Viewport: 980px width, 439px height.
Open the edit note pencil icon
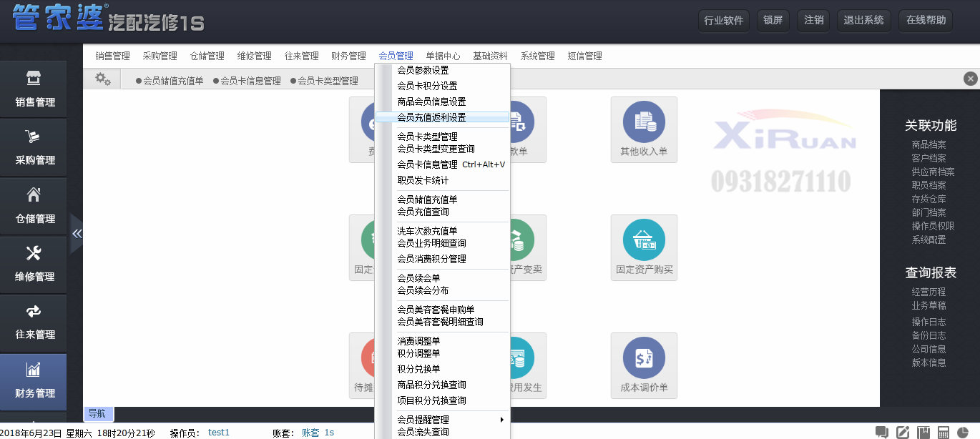pyautogui.click(x=903, y=432)
